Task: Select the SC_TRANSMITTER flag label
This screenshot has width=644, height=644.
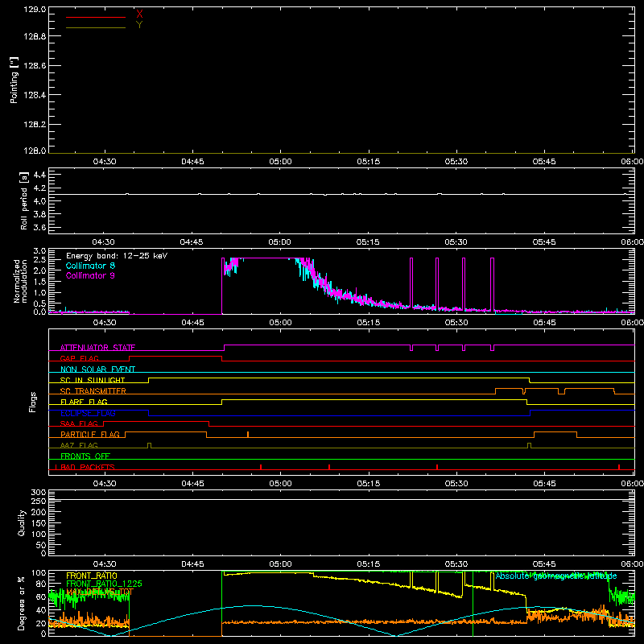Action: (93, 390)
